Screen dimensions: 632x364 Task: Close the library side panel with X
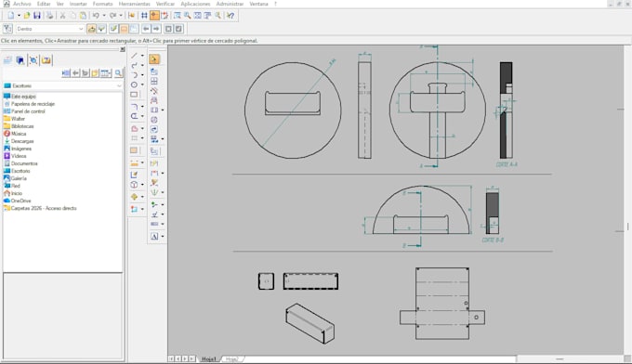pyautogui.click(x=123, y=49)
